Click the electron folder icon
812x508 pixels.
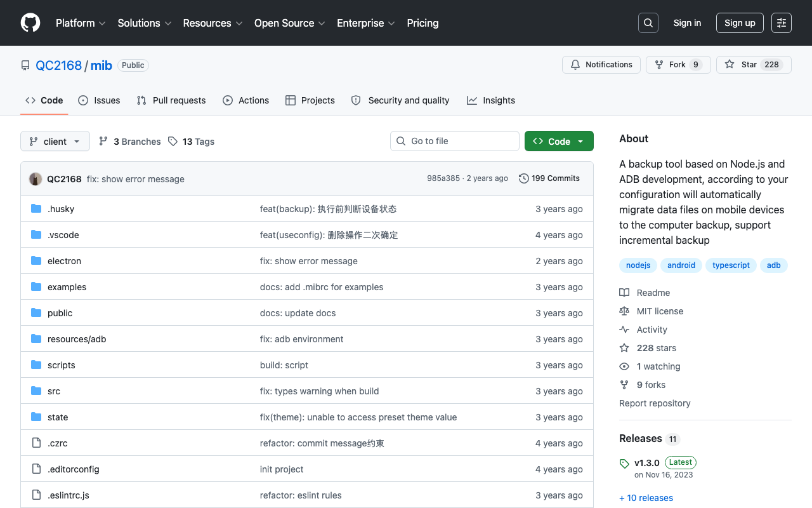coord(36,261)
